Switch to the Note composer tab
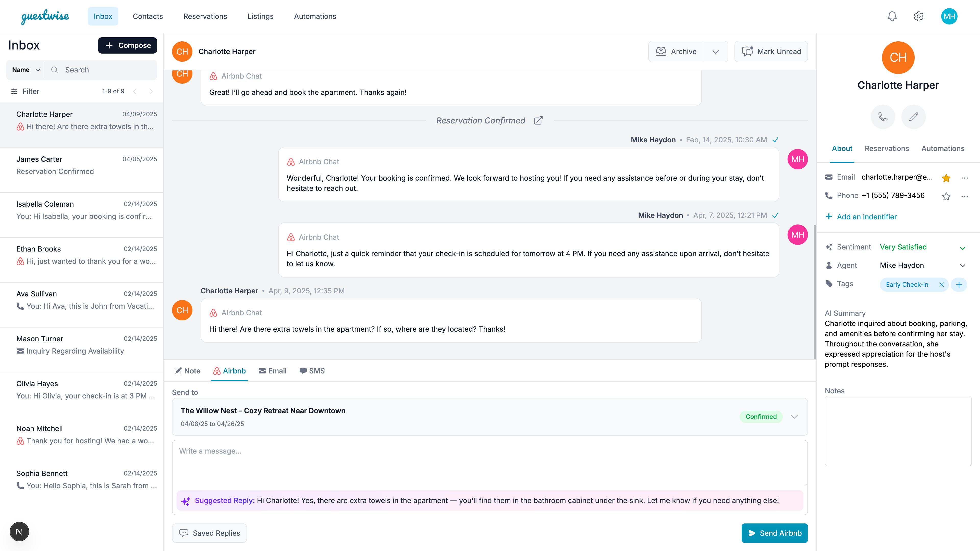Viewport: 980px width, 551px height. [x=187, y=371]
